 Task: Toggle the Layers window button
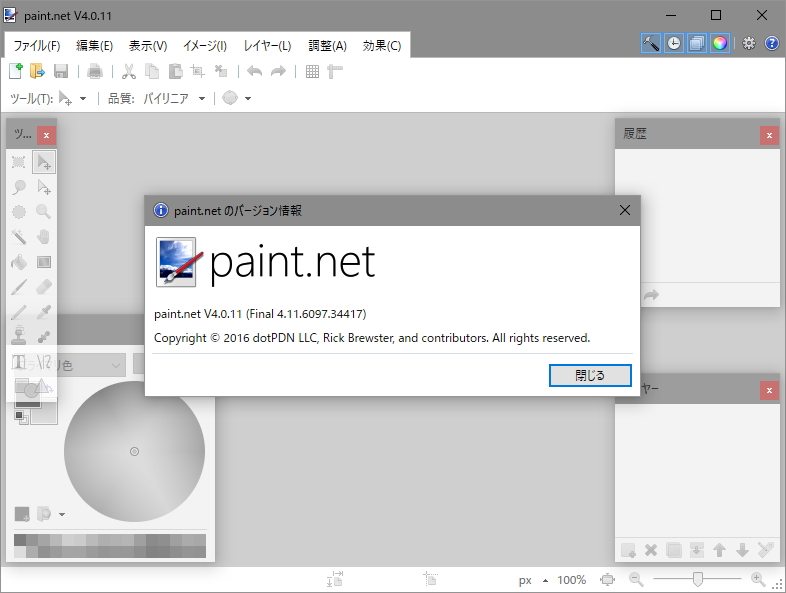tap(697, 44)
